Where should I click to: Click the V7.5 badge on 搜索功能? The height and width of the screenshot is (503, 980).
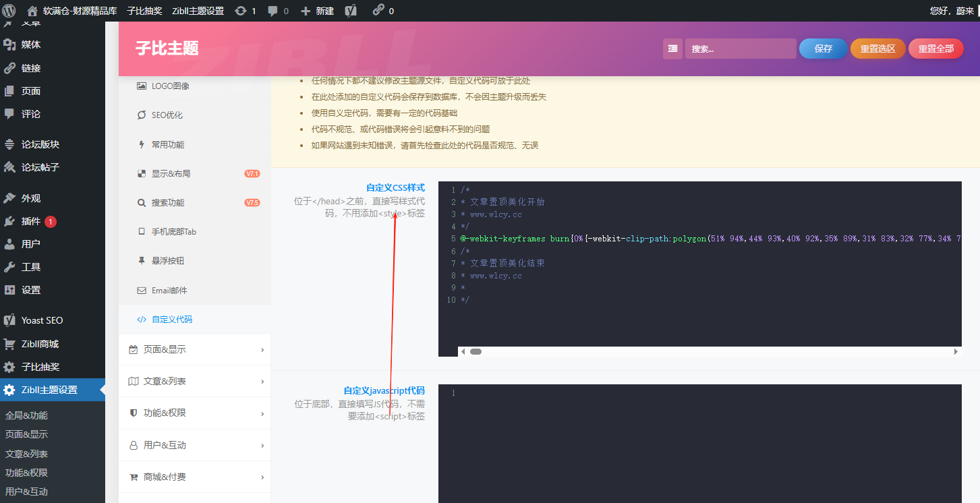pyautogui.click(x=252, y=202)
